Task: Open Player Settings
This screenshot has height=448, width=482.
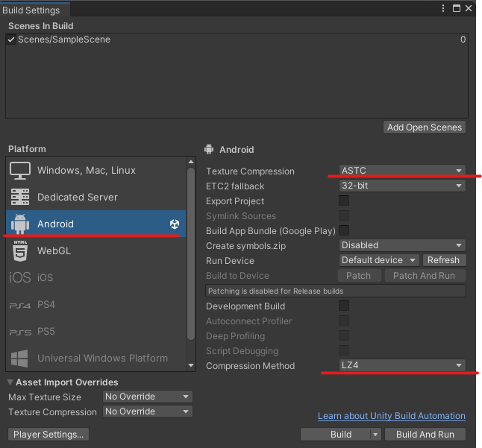Action: tap(48, 435)
